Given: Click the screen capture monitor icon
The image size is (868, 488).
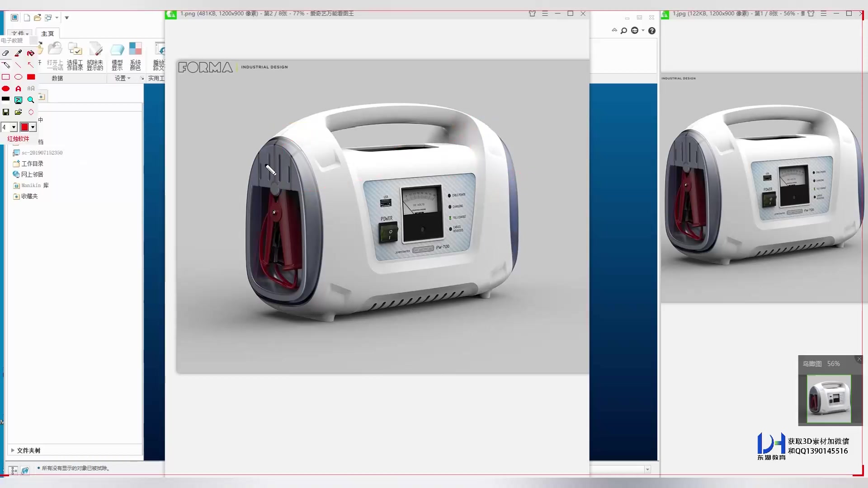Looking at the screenshot, I should pyautogui.click(x=18, y=100).
